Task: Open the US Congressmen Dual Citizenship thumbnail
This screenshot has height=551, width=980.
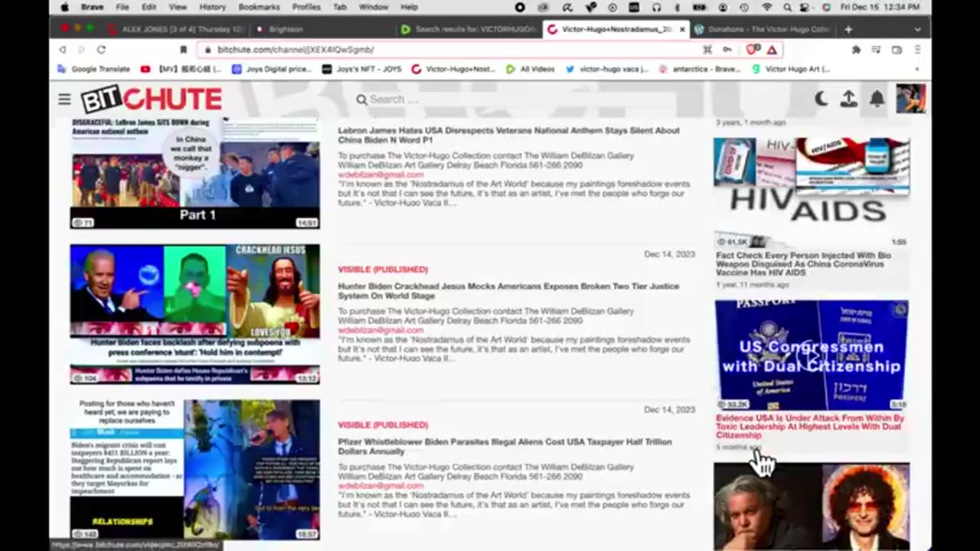Action: (812, 355)
